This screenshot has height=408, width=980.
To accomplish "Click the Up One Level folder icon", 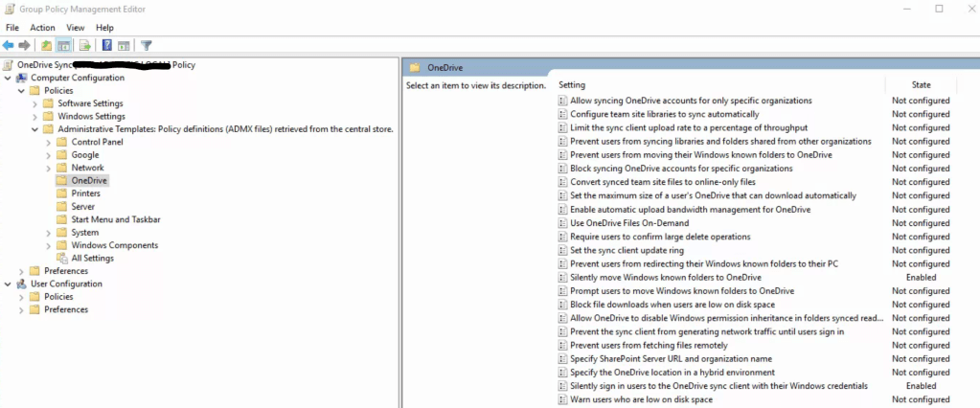I will tap(47, 45).
